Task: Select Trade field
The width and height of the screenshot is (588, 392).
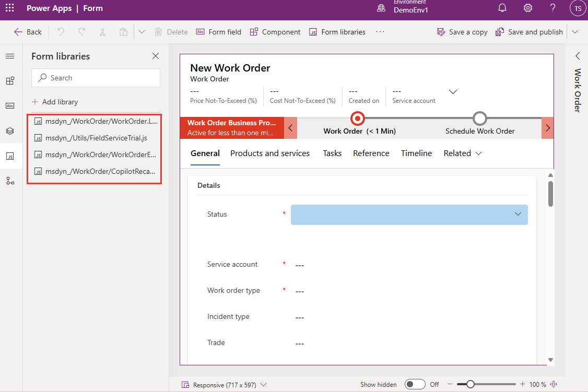Action: [367, 343]
